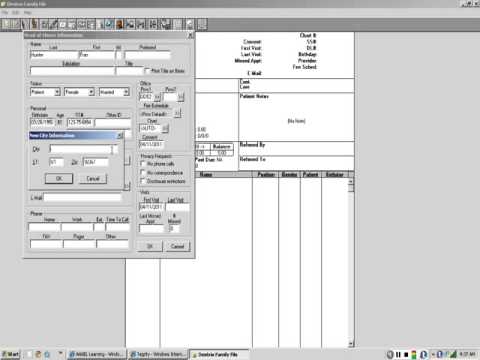Click the First name field
480x360 pixels.
pyautogui.click(x=97, y=55)
